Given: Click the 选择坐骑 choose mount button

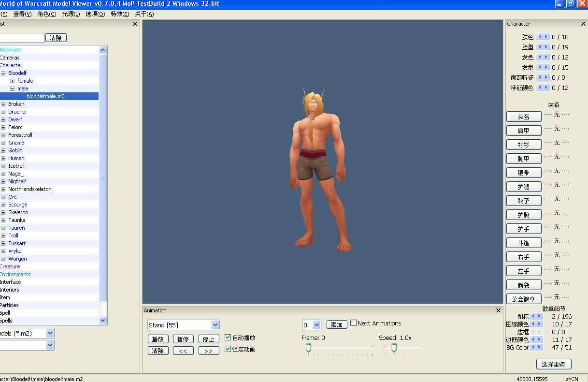Looking at the screenshot, I should click(x=554, y=364).
